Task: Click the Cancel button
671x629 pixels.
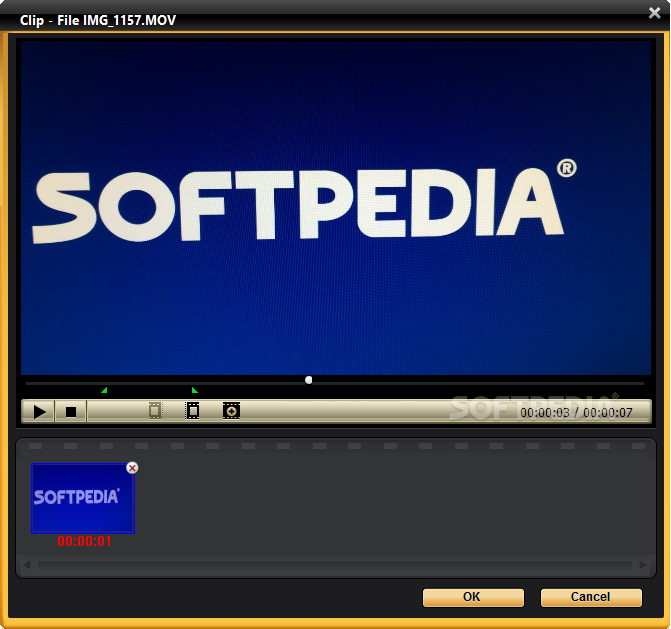Action: [x=591, y=597]
